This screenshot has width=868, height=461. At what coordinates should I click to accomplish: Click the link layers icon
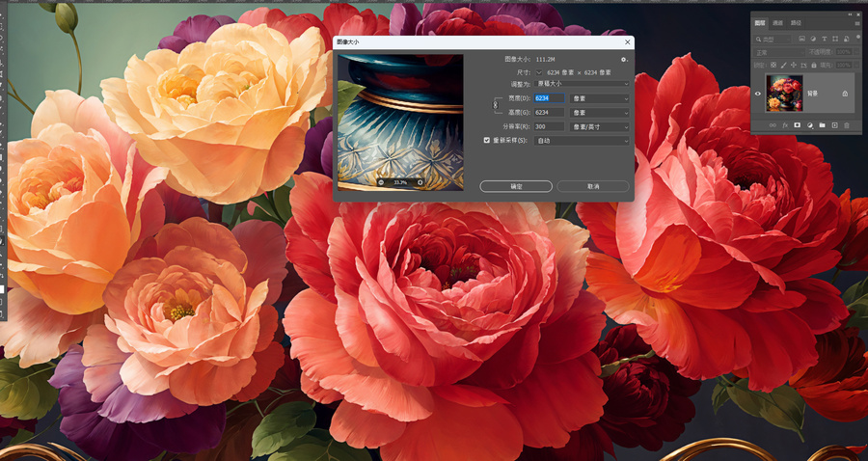[x=773, y=125]
